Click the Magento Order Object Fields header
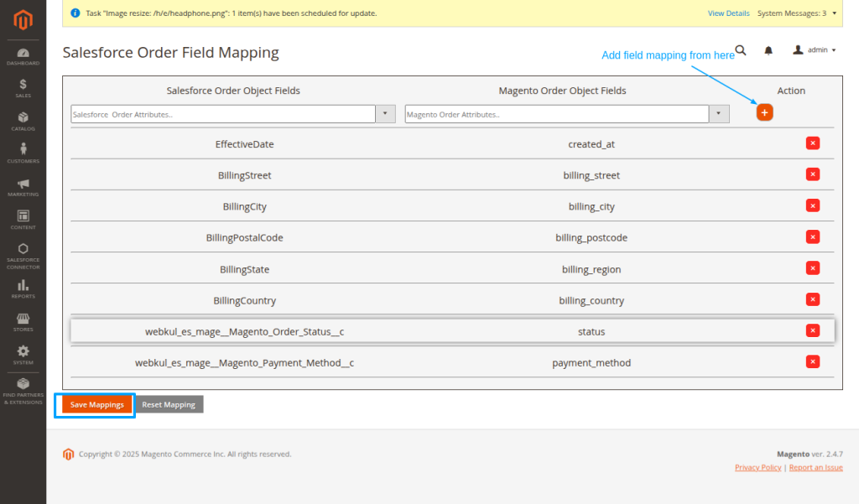Viewport: 859px width, 504px height. pos(563,91)
